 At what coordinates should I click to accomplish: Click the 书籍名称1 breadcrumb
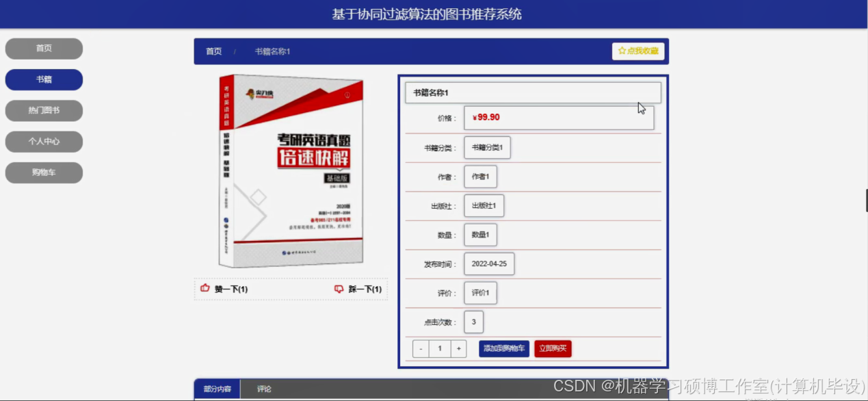pyautogui.click(x=272, y=51)
